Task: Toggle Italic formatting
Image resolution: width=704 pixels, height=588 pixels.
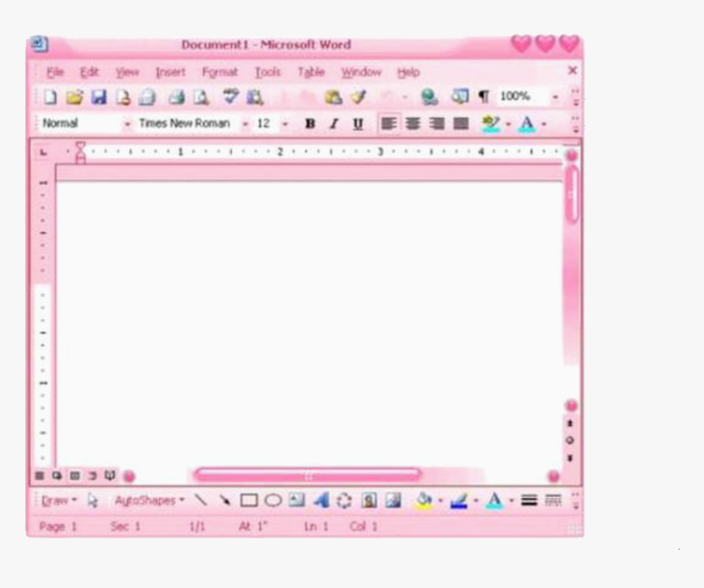Action: [334, 124]
